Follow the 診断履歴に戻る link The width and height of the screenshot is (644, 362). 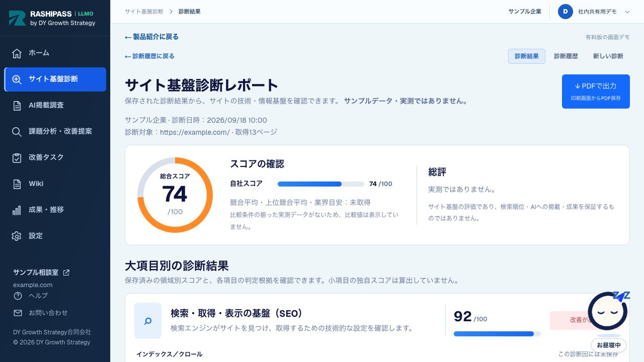point(150,56)
